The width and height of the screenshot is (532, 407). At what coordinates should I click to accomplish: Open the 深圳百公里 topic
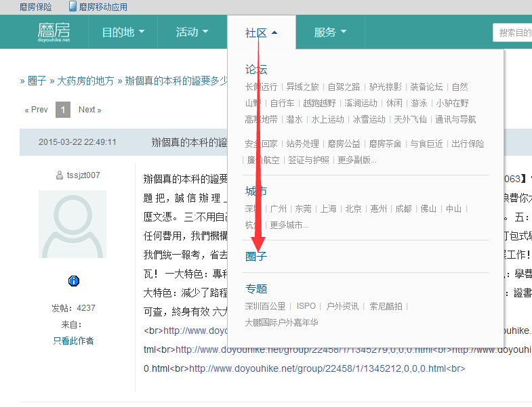pyautogui.click(x=265, y=306)
